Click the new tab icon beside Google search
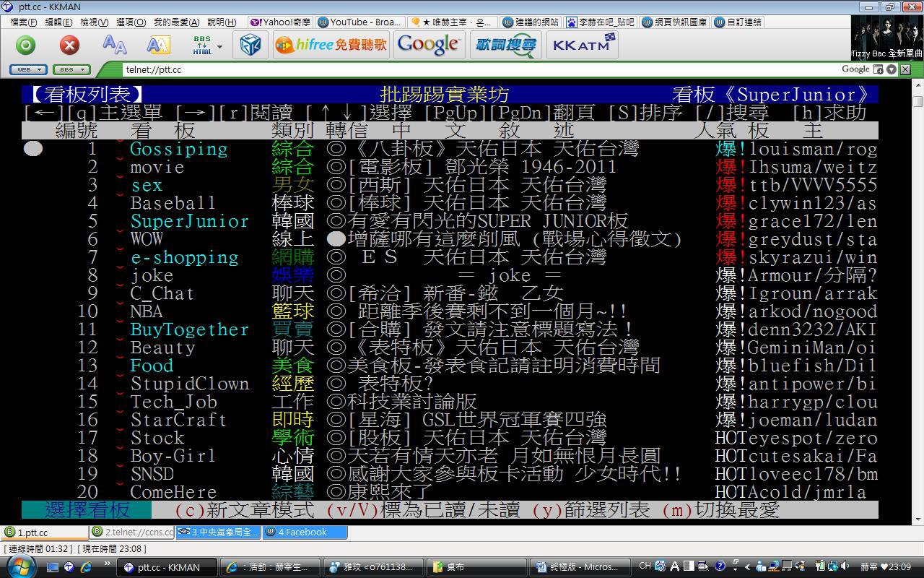Viewport: 924px width, 578px height. click(879, 69)
